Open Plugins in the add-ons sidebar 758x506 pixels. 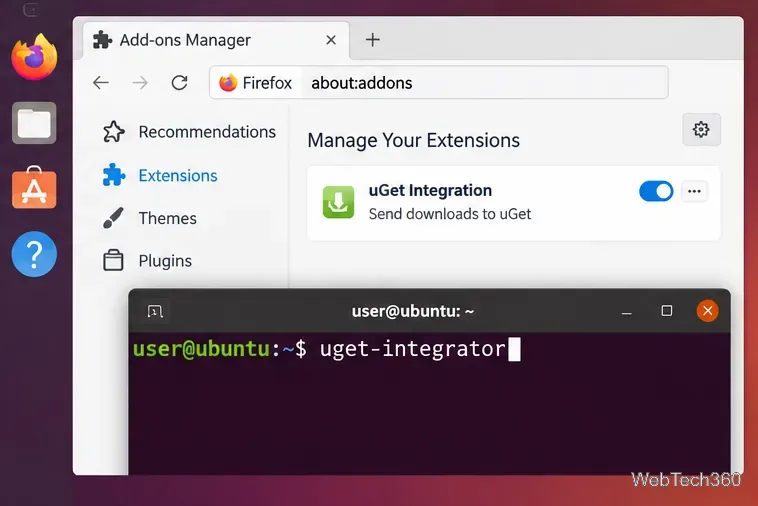pos(147,261)
